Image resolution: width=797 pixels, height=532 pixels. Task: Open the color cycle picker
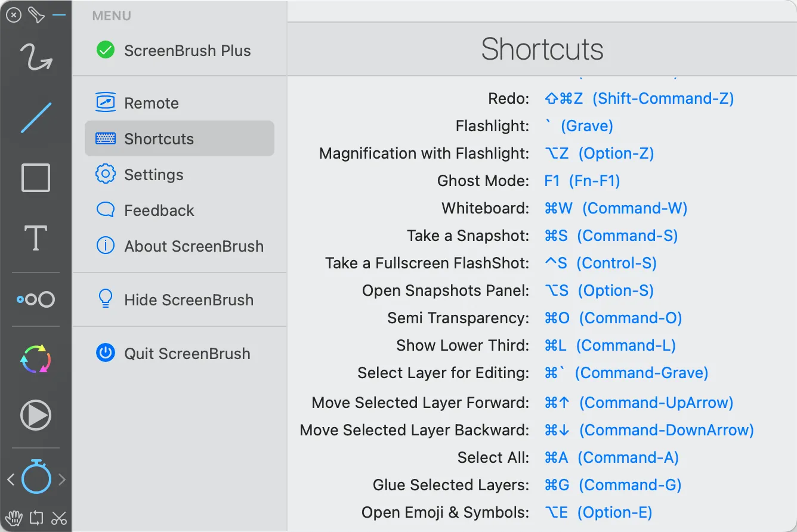point(36,360)
